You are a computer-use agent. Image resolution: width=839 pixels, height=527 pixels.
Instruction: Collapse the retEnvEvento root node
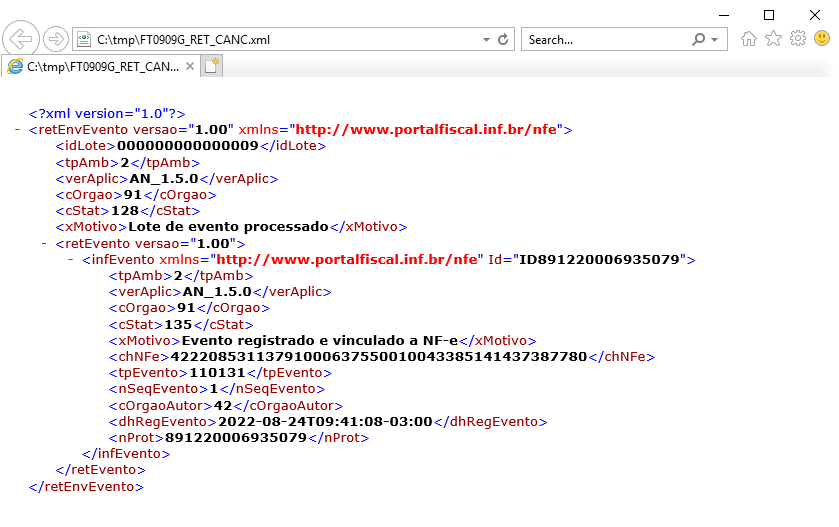pyautogui.click(x=18, y=129)
